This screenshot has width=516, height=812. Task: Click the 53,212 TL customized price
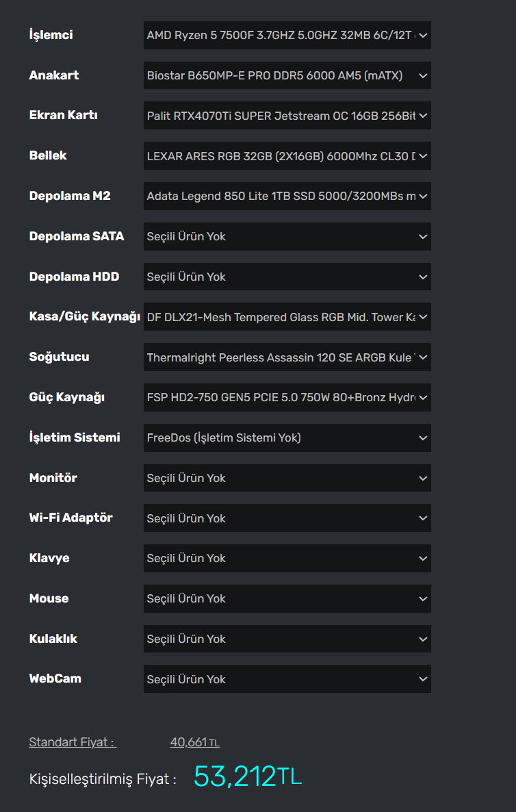(x=247, y=776)
